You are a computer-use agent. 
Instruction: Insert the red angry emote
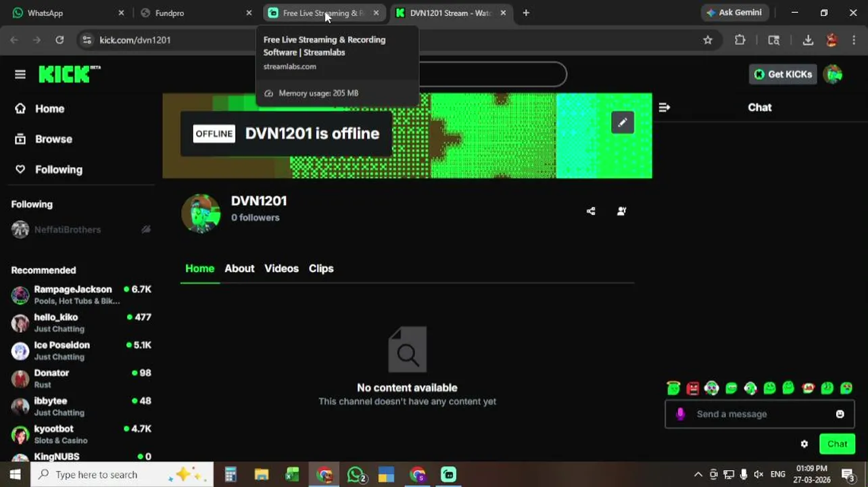point(692,388)
